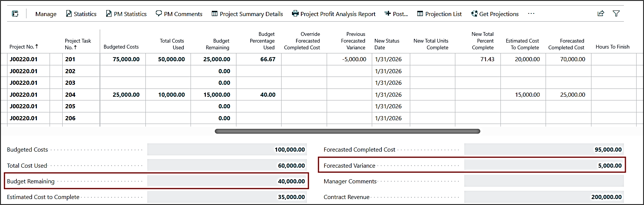Show more actions via ellipsis
The width and height of the screenshot is (644, 205).
click(531, 14)
